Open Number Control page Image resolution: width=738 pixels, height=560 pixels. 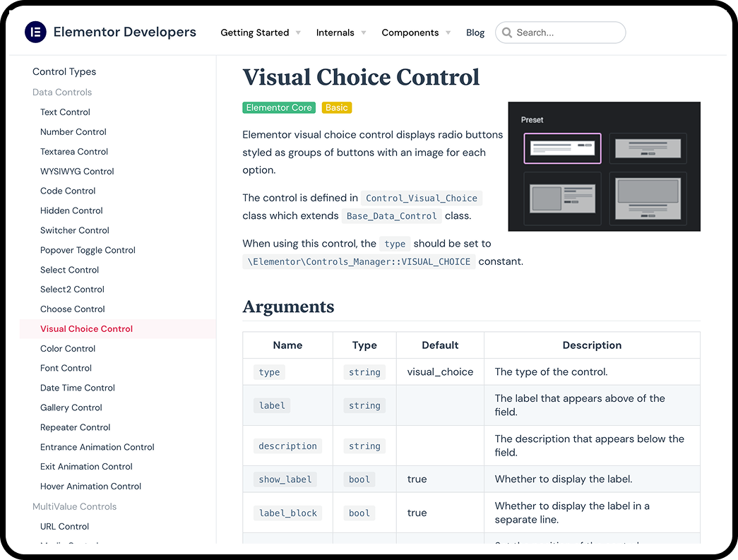[73, 132]
